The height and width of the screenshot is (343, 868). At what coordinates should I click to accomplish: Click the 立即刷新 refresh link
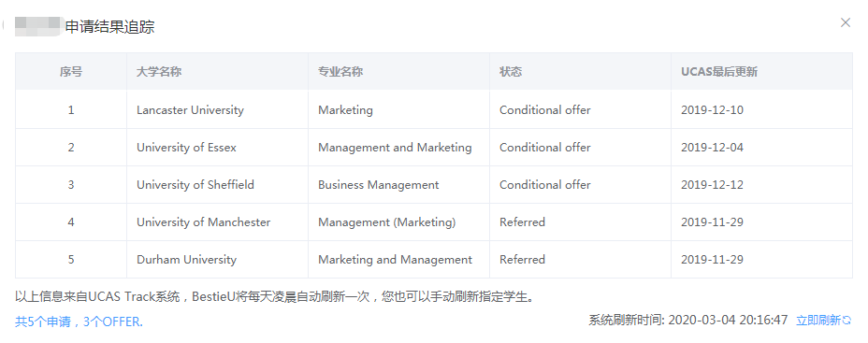823,321
